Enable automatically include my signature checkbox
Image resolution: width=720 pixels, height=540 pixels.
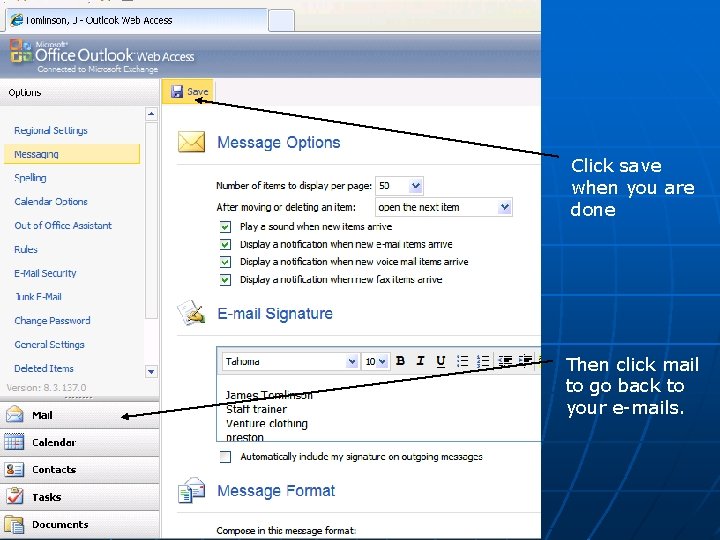pos(225,457)
